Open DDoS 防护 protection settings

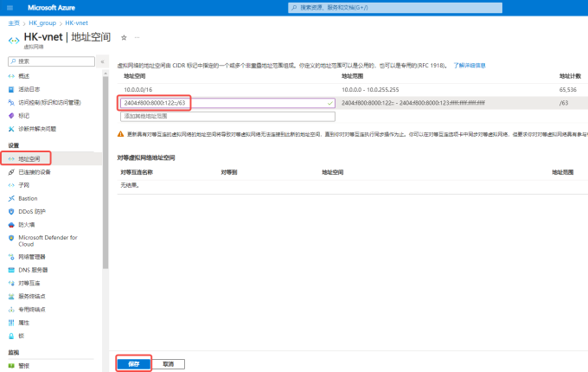point(32,211)
